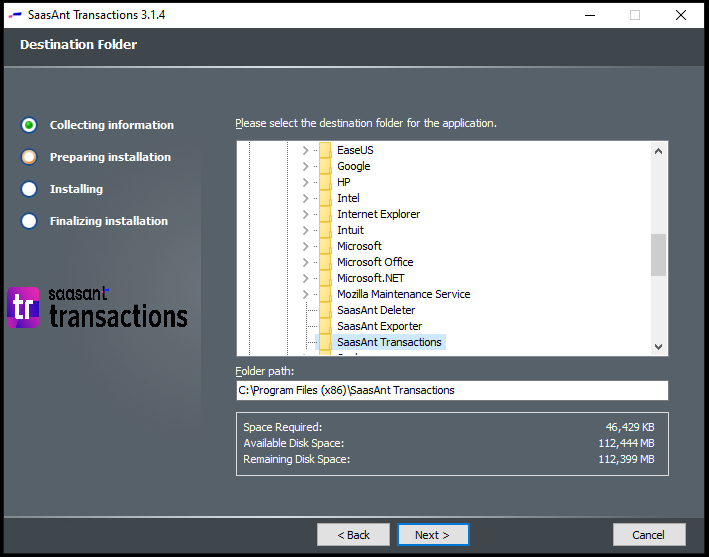
Task: Click the SaasAnt title bar app icon
Action: pos(15,15)
